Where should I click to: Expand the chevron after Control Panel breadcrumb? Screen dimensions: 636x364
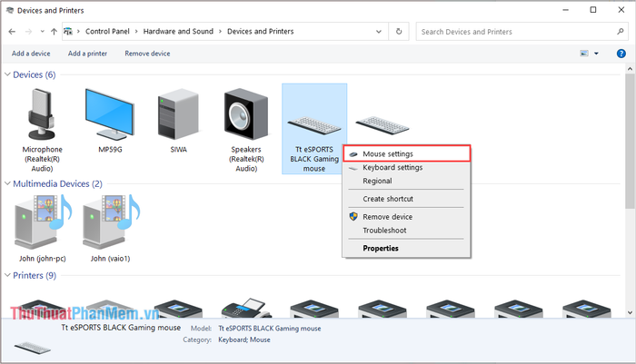[136, 32]
